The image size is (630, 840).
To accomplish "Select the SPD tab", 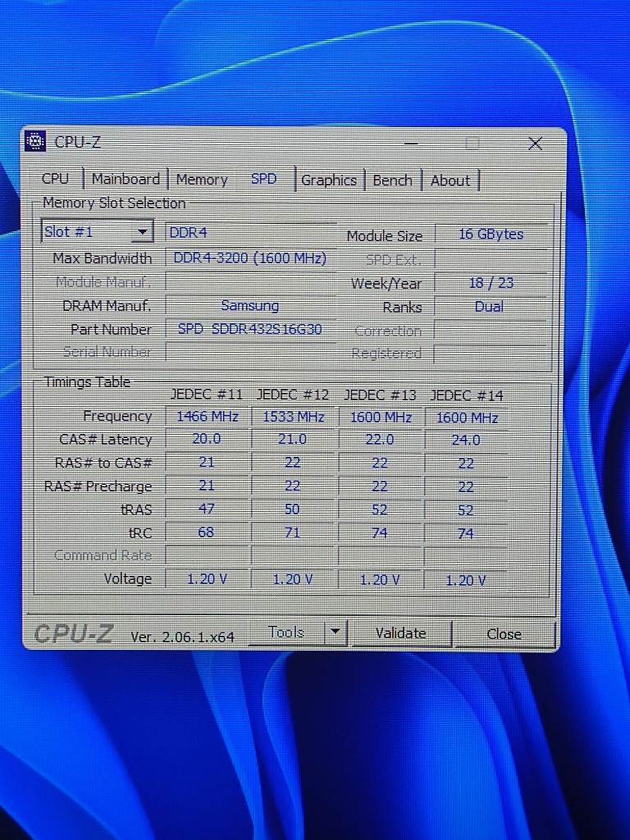I will click(x=263, y=178).
